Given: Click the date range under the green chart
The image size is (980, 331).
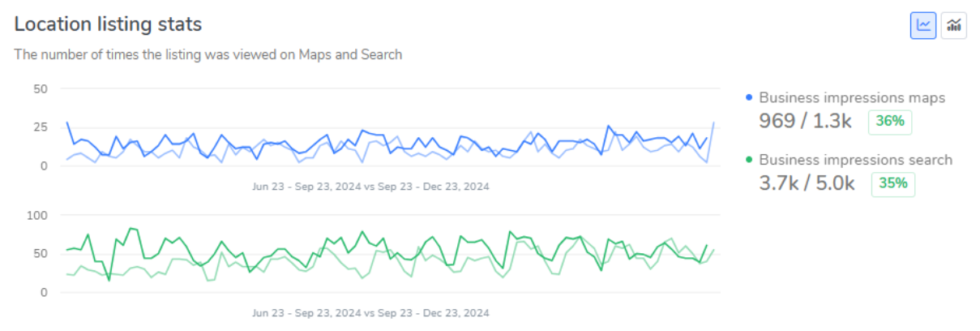Looking at the screenshot, I should click(x=370, y=312).
